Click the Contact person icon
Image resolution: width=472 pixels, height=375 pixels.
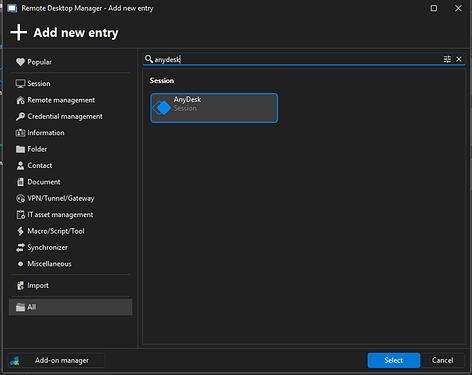20,165
